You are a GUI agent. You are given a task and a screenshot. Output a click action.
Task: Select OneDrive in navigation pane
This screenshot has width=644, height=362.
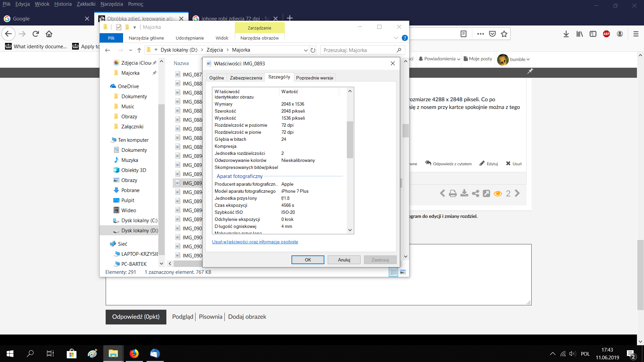coord(128,86)
